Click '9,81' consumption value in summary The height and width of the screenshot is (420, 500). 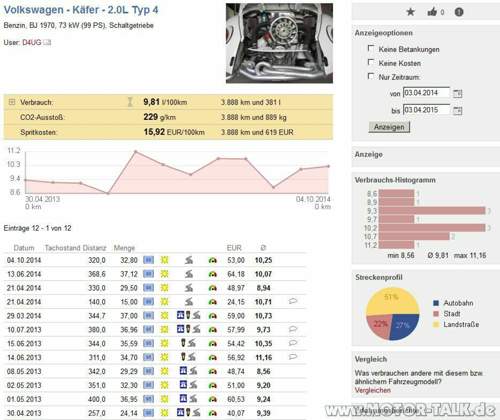(x=152, y=102)
